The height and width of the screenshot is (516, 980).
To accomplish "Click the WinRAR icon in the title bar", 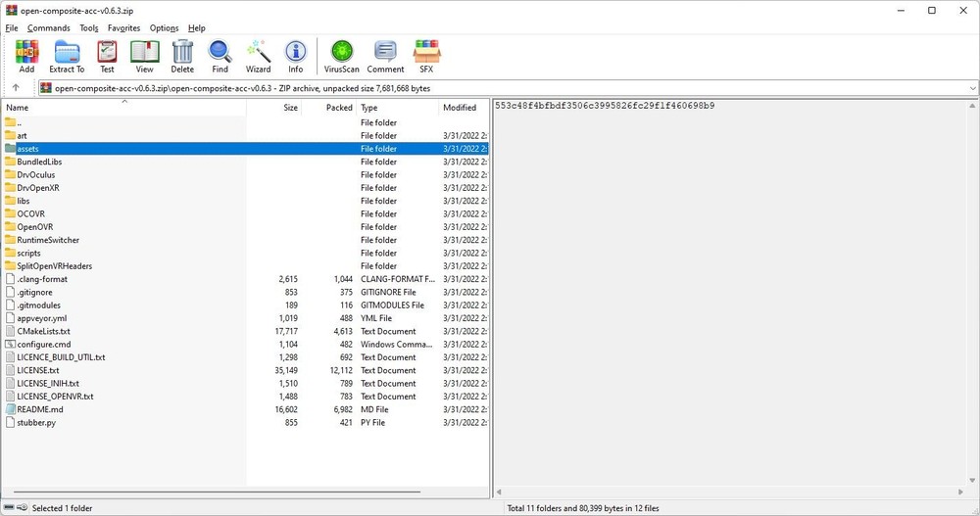I will coord(11,10).
